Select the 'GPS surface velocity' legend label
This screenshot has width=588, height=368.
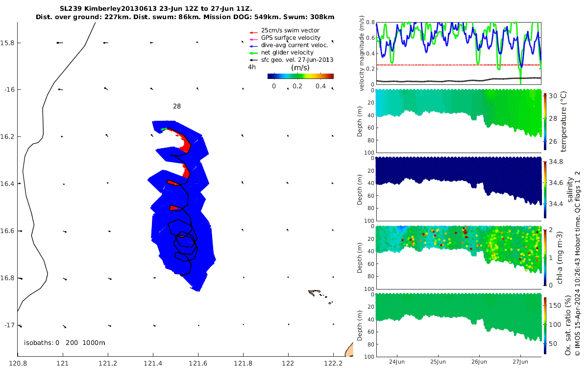(x=291, y=38)
